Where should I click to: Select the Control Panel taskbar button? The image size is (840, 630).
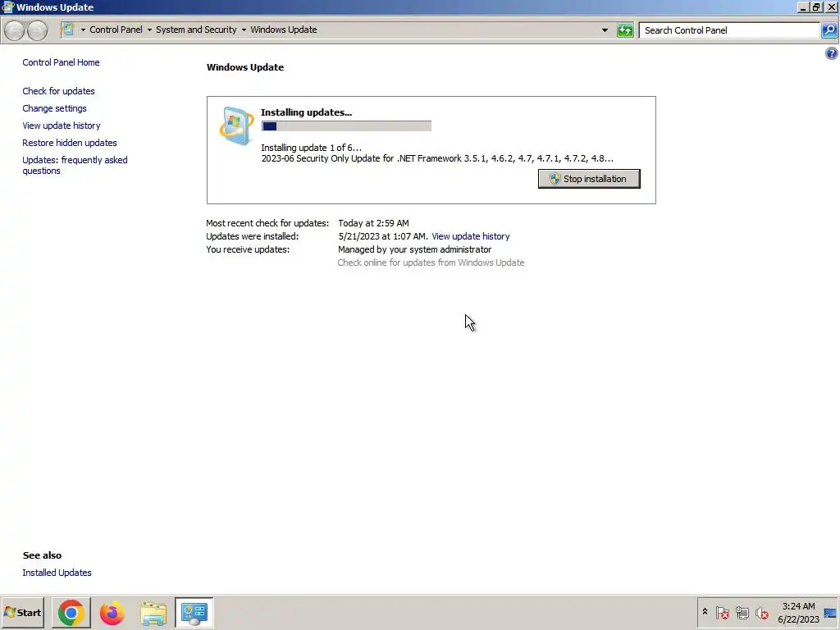[194, 613]
